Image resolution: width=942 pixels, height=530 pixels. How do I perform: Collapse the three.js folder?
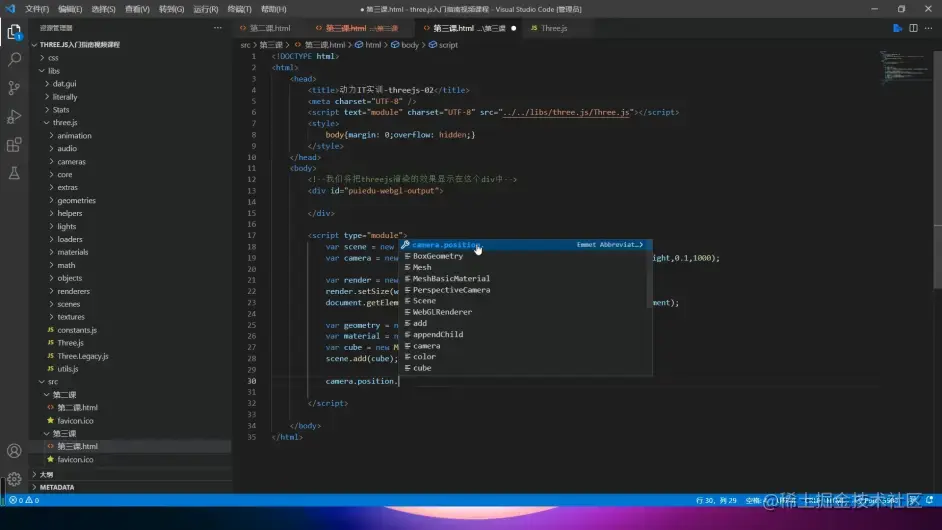(x=65, y=123)
